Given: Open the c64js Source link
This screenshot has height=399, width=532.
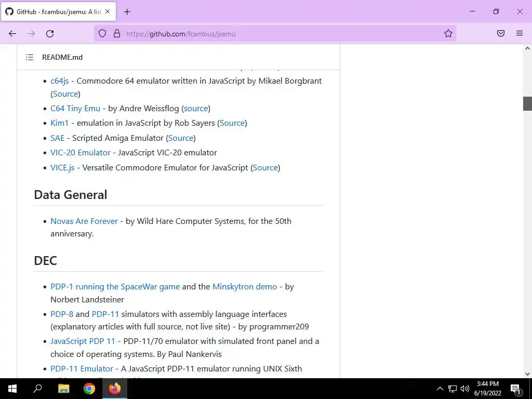Looking at the screenshot, I should point(65,94).
